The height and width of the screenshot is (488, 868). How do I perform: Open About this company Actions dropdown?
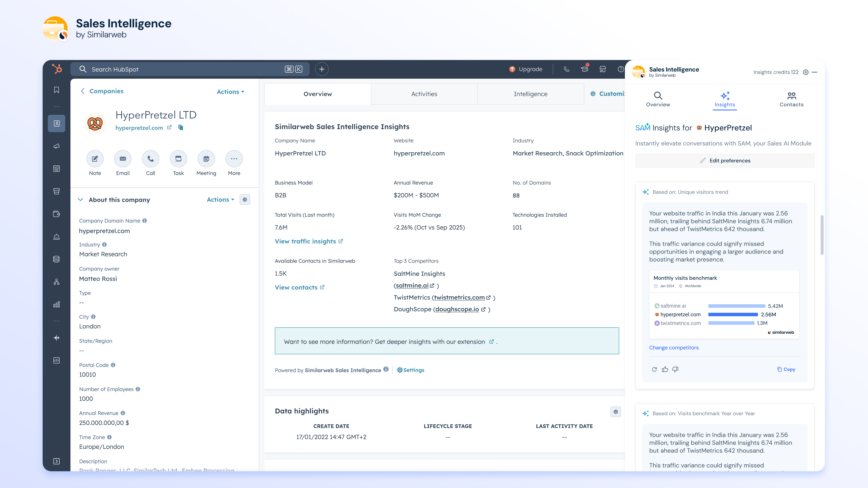(x=220, y=199)
